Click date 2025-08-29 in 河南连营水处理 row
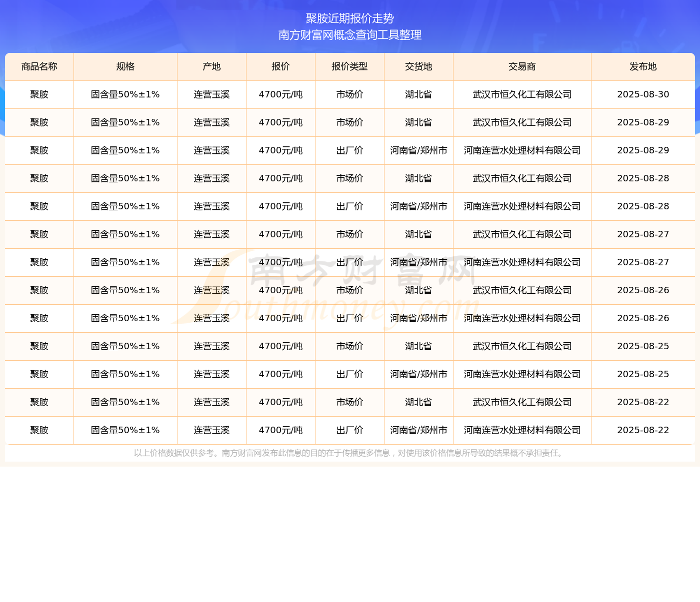 (643, 150)
